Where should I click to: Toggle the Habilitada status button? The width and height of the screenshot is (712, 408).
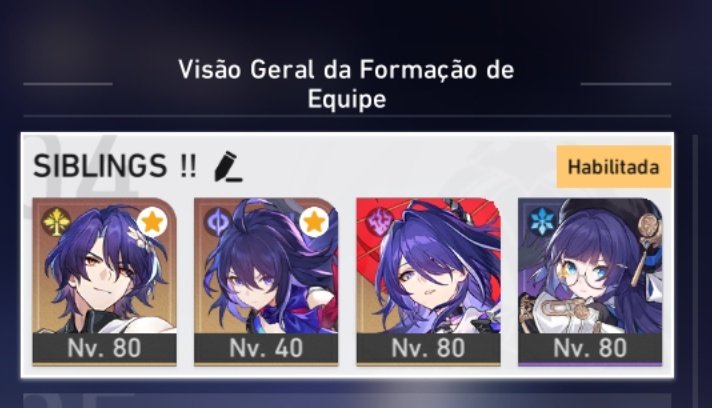(x=613, y=167)
